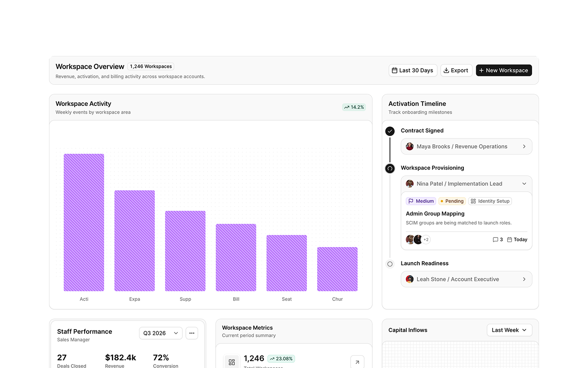Screen dimensions: 588x368
Task: Click the Activation Timeline heading
Action: pos(417,104)
